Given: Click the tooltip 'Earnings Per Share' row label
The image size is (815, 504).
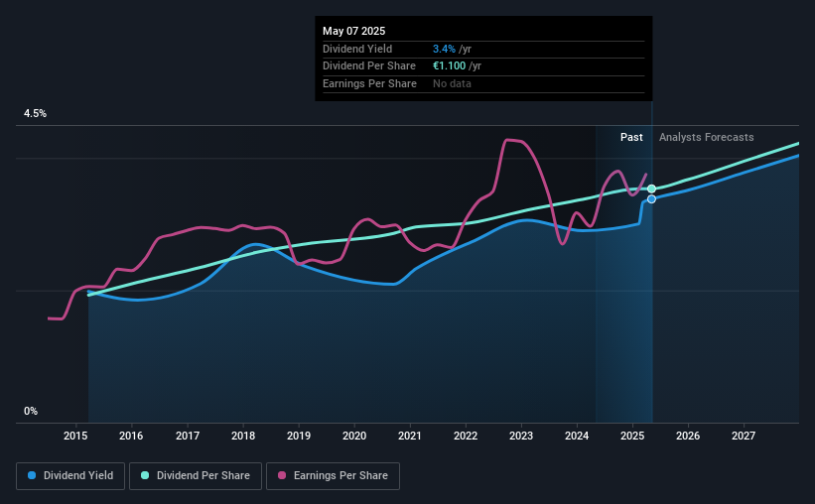Looking at the screenshot, I should 369,83.
